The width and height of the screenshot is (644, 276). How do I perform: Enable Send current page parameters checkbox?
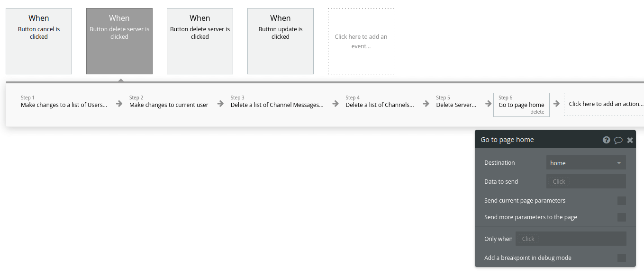pyautogui.click(x=621, y=201)
